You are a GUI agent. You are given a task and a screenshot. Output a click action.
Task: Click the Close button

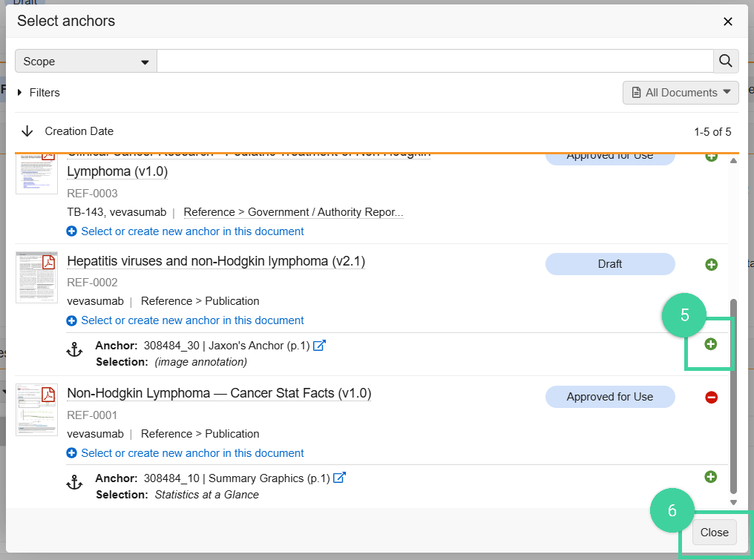[713, 532]
